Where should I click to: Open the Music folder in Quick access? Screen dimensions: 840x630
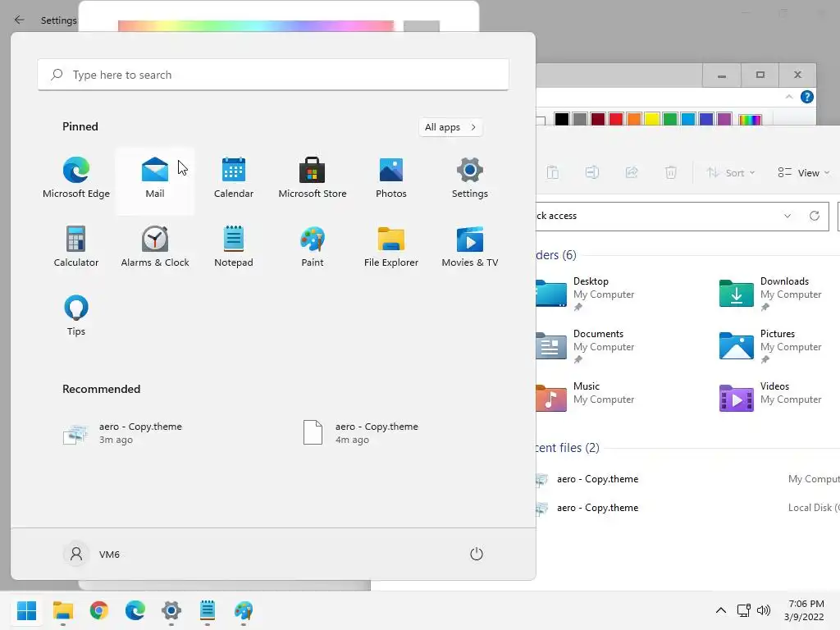click(586, 398)
